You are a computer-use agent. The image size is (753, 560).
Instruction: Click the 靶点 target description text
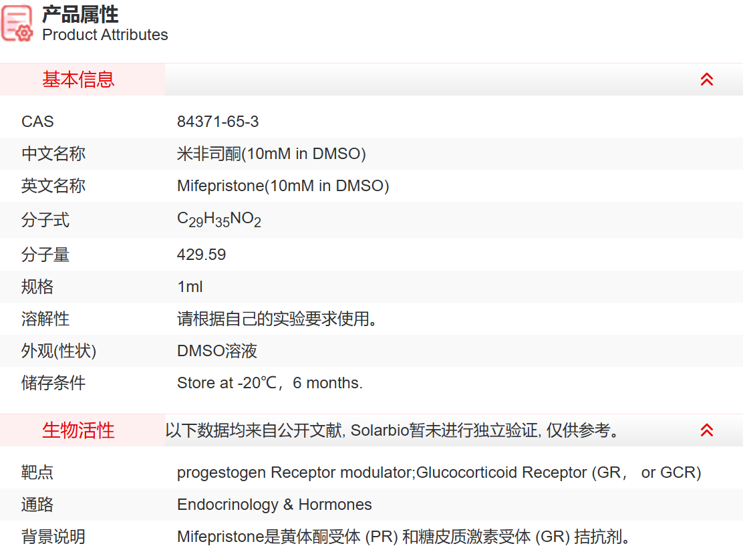tap(438, 472)
